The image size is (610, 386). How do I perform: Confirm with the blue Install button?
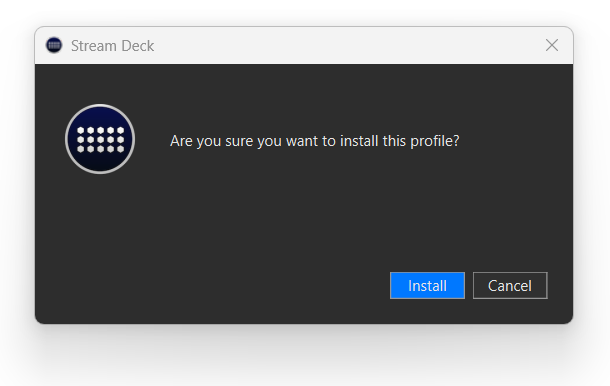[x=427, y=286]
